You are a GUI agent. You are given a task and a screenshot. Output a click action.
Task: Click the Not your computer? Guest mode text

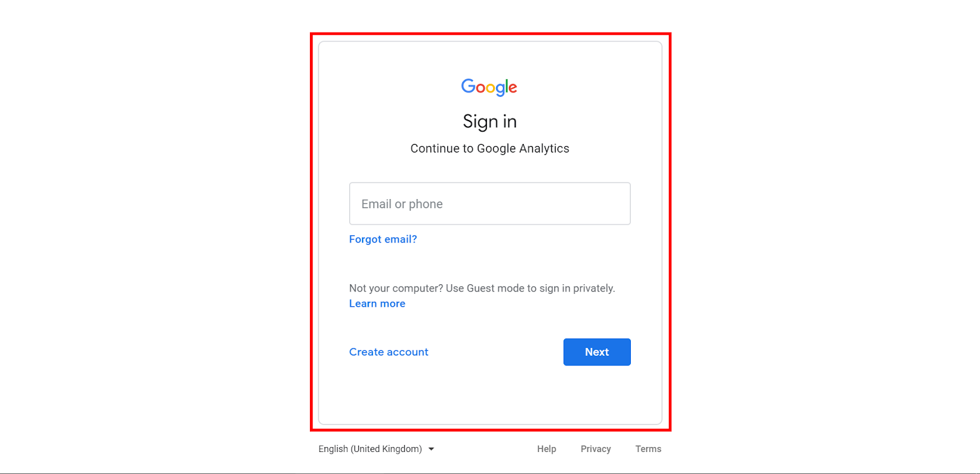click(481, 288)
